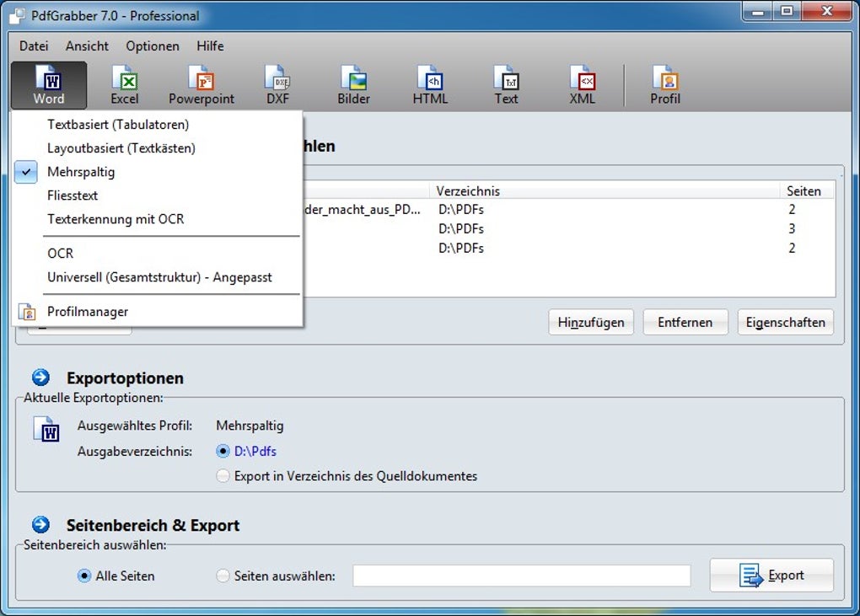This screenshot has height=616, width=860.
Task: Choose Textbasiert (Tabulatoren) profile
Action: coord(157,125)
